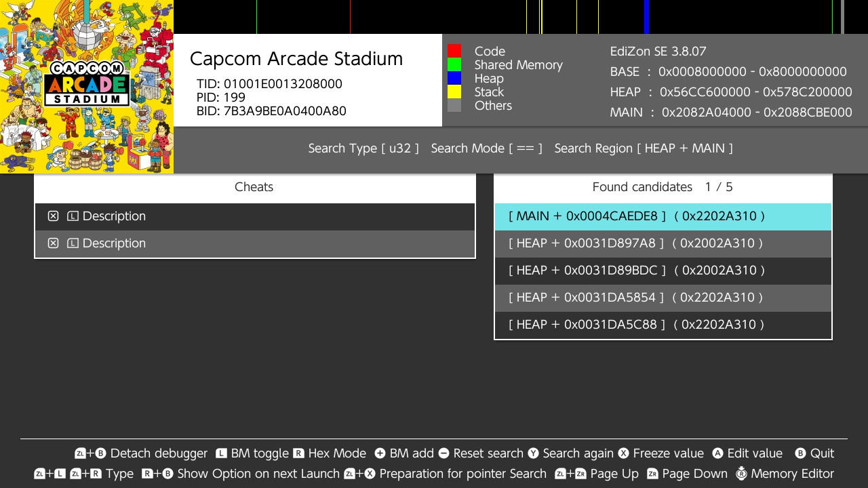This screenshot has width=868, height=488.
Task: Select candidate MAIN + 0x0004CAEDE8
Action: 663,217
